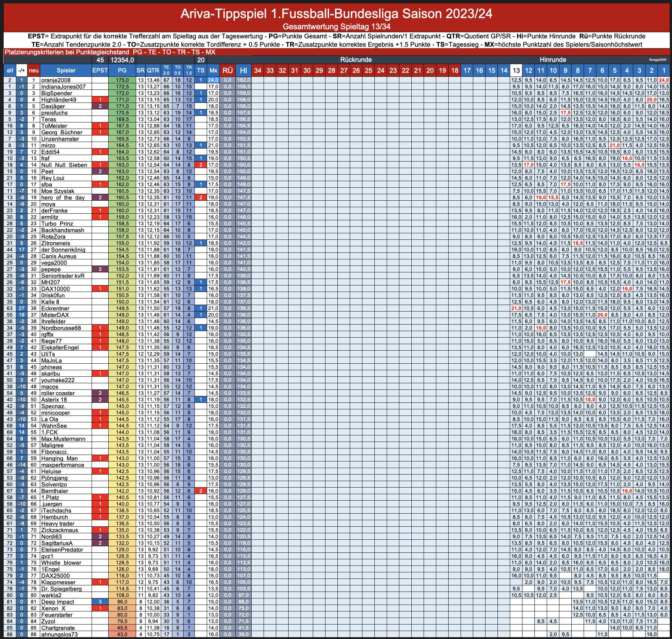This screenshot has height=639, width=672.
Task: Select the highlighted matchday 13 header
Action: click(x=516, y=70)
